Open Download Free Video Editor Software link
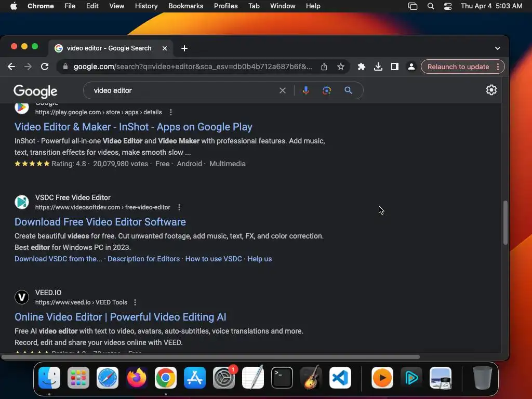The height and width of the screenshot is (399, 532). [x=100, y=222]
